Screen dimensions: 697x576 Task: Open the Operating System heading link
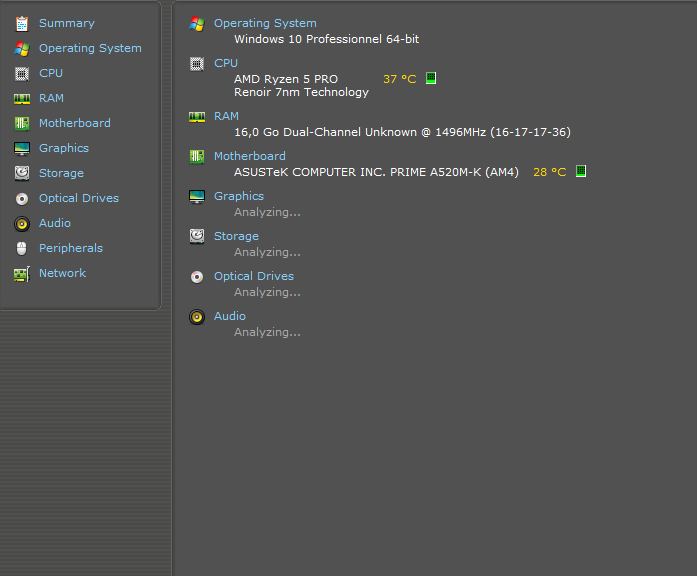click(265, 23)
